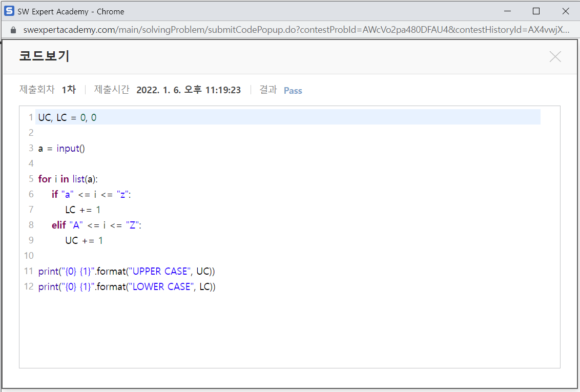Click line number 10 in the gutter
This screenshot has width=580, height=392.
pyautogui.click(x=29, y=256)
